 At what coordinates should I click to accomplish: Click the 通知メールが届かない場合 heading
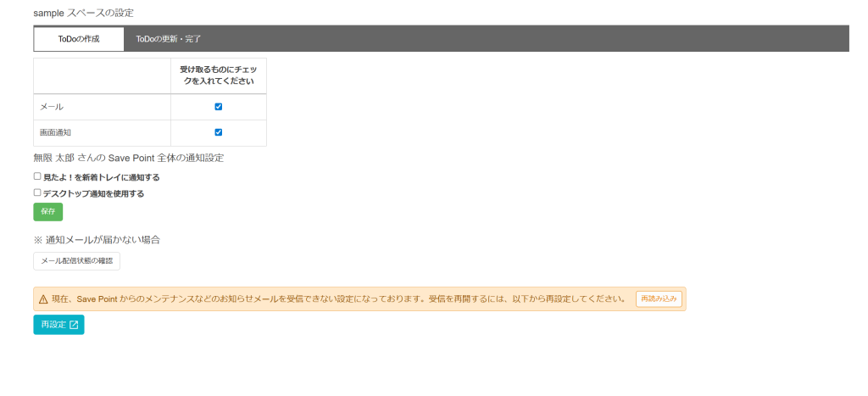coord(97,239)
